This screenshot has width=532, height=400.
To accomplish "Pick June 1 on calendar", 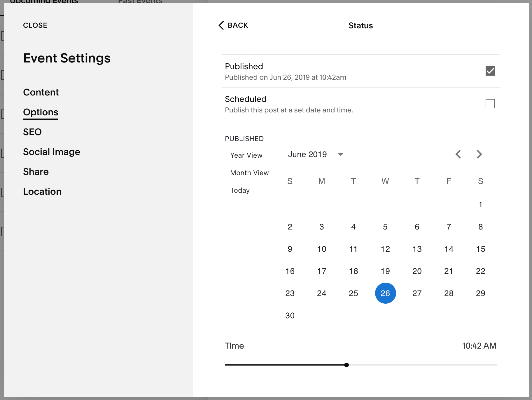I will tap(480, 204).
